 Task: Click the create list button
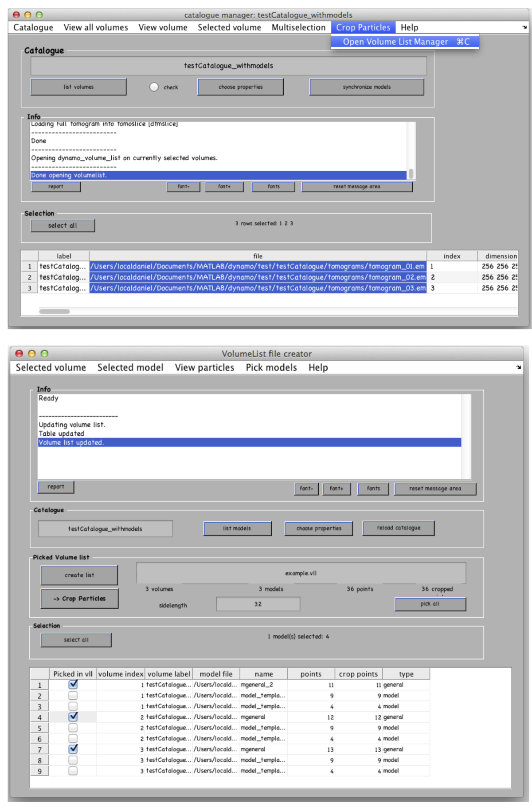[x=79, y=575]
